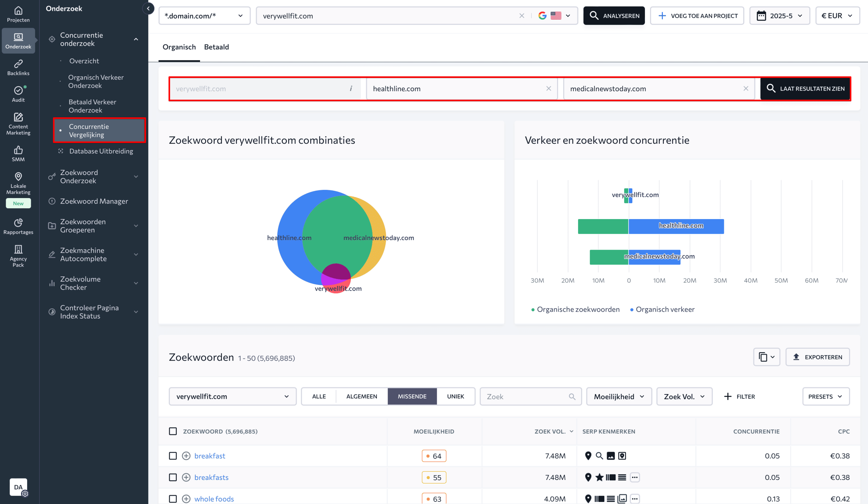Click the ANALYSEREN button
The image size is (868, 504).
[x=614, y=16]
